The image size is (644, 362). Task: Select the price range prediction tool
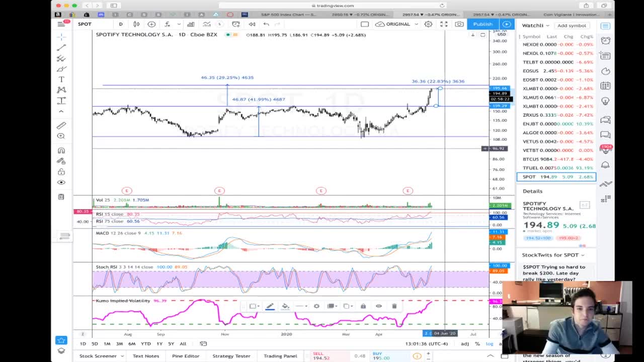click(x=61, y=101)
